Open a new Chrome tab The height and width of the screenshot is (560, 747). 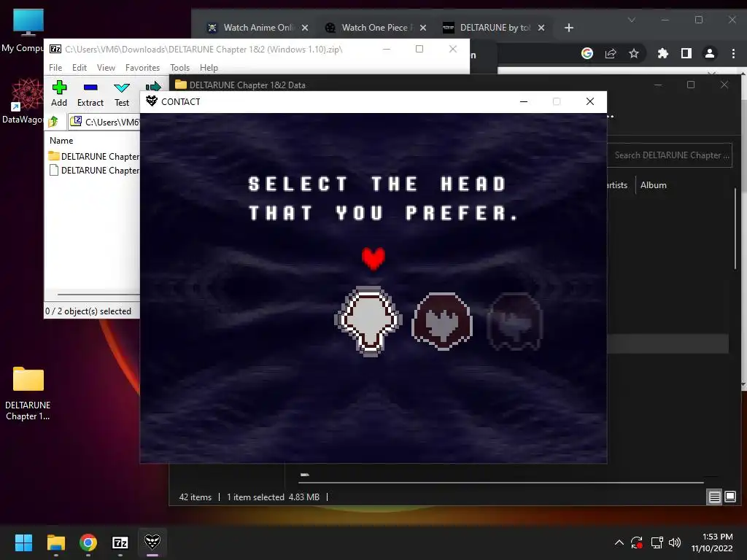tap(569, 28)
